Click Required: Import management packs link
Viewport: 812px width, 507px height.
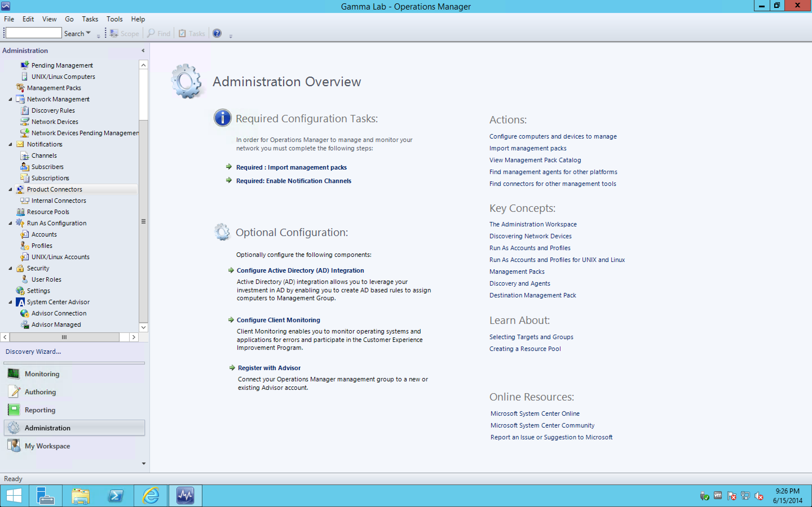point(291,167)
